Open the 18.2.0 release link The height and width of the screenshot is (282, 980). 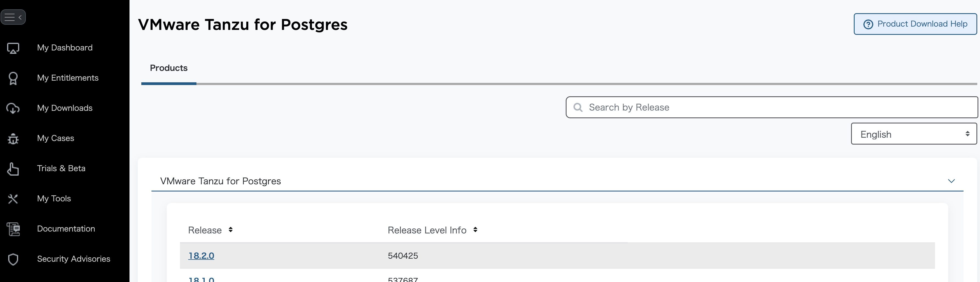click(x=201, y=256)
